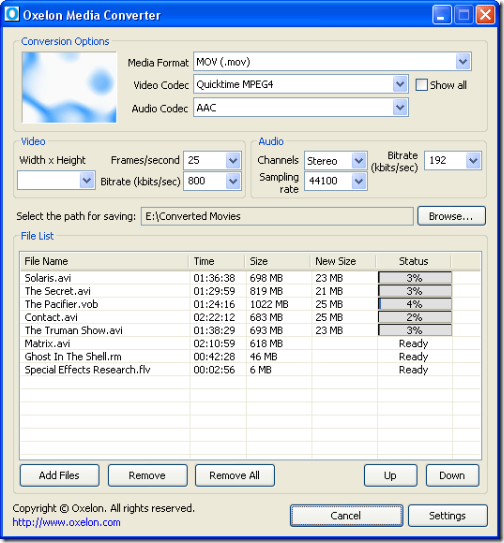Open the audio Bitrate 192 dropdown
Viewport: 504px width, 543px height.
coord(473,160)
